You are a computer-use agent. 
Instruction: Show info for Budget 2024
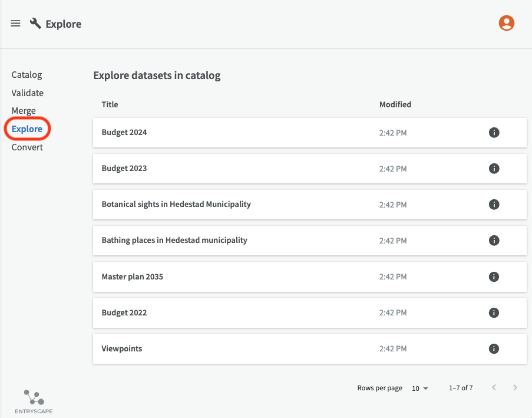(494, 133)
